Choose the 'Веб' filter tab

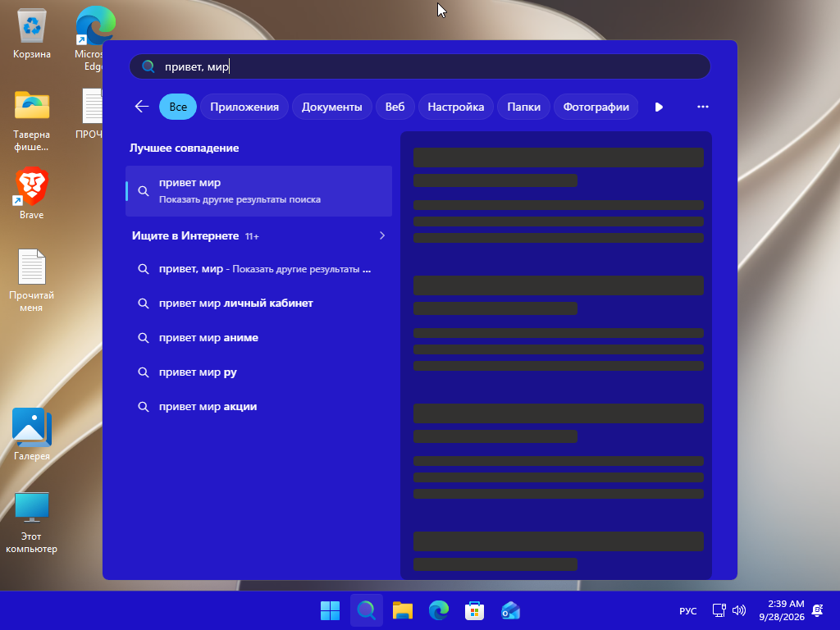395,107
